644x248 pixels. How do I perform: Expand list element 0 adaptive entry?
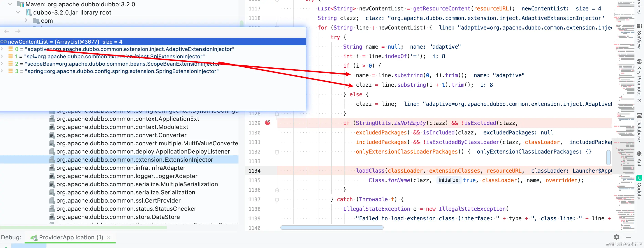[x=2, y=49]
